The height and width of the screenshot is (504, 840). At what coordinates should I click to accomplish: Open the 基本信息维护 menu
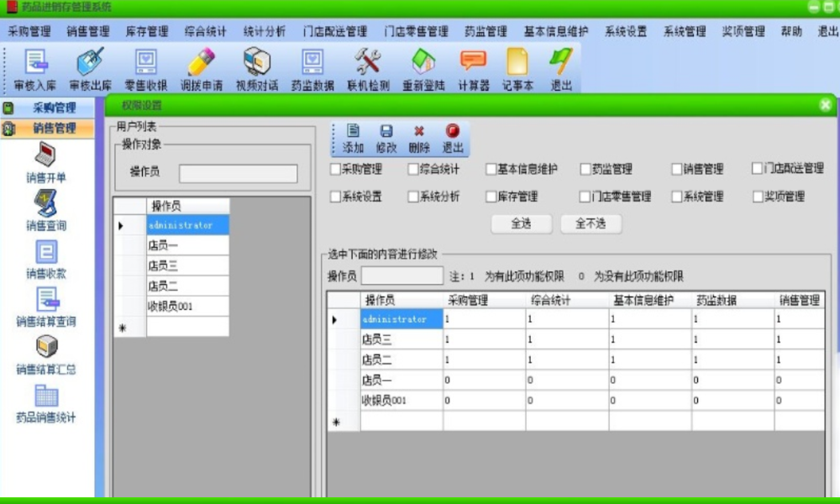(555, 32)
